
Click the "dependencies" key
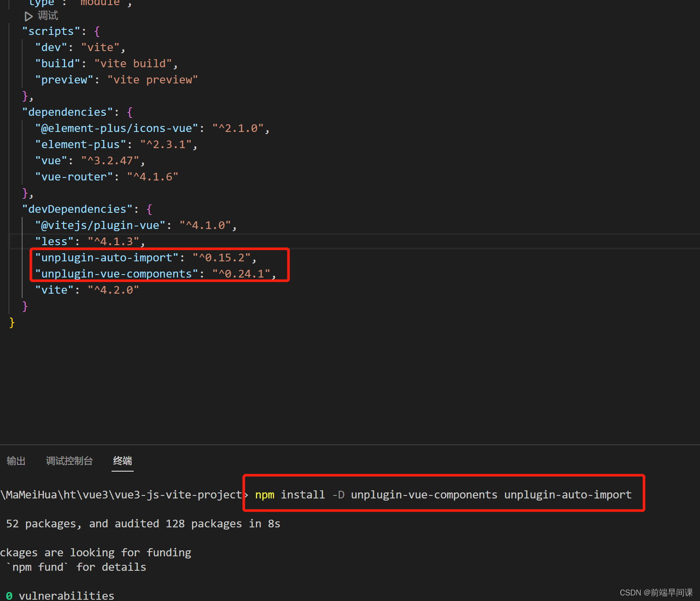point(68,112)
